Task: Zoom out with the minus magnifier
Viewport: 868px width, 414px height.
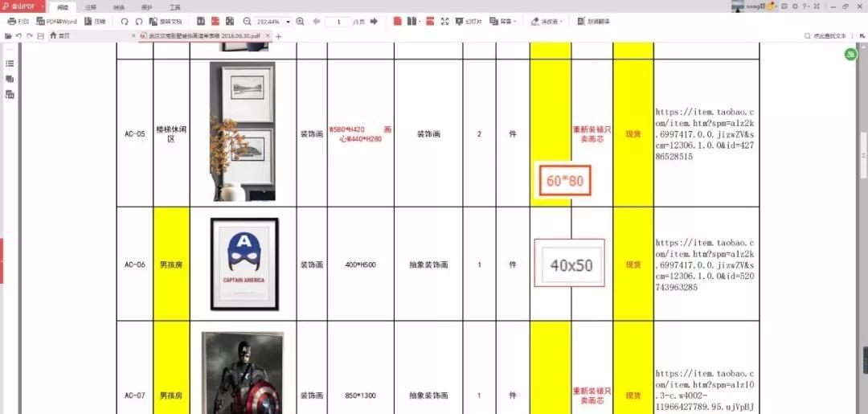Action: tap(247, 22)
